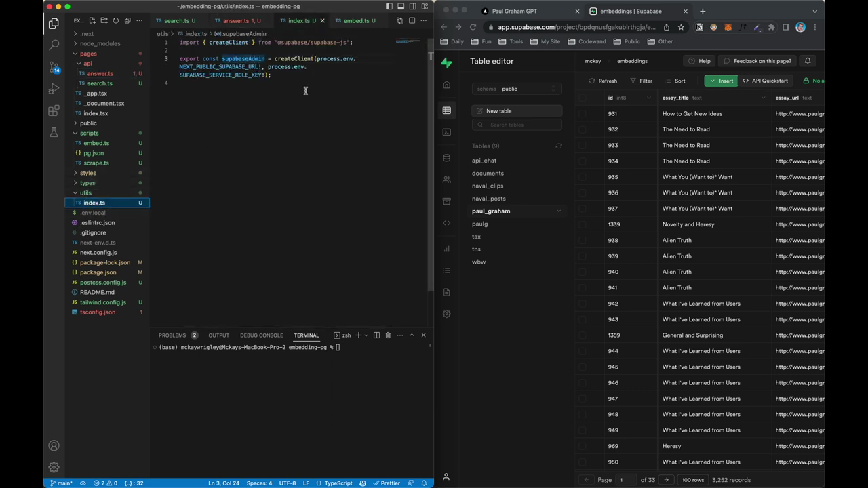Image resolution: width=868 pixels, height=488 pixels.
Task: Switch to the answer.ts editor tab
Action: pos(236,20)
